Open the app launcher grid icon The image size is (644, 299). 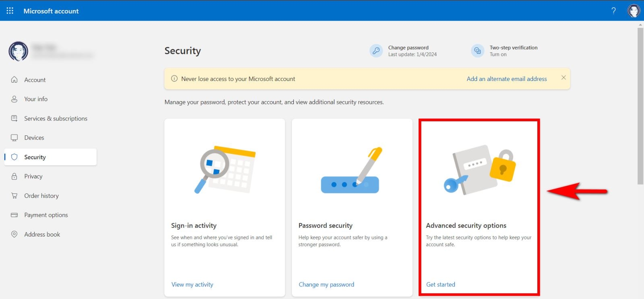(10, 11)
